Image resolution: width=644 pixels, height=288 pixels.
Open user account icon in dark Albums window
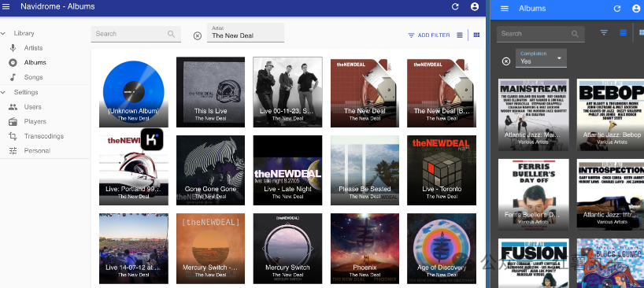tap(637, 9)
